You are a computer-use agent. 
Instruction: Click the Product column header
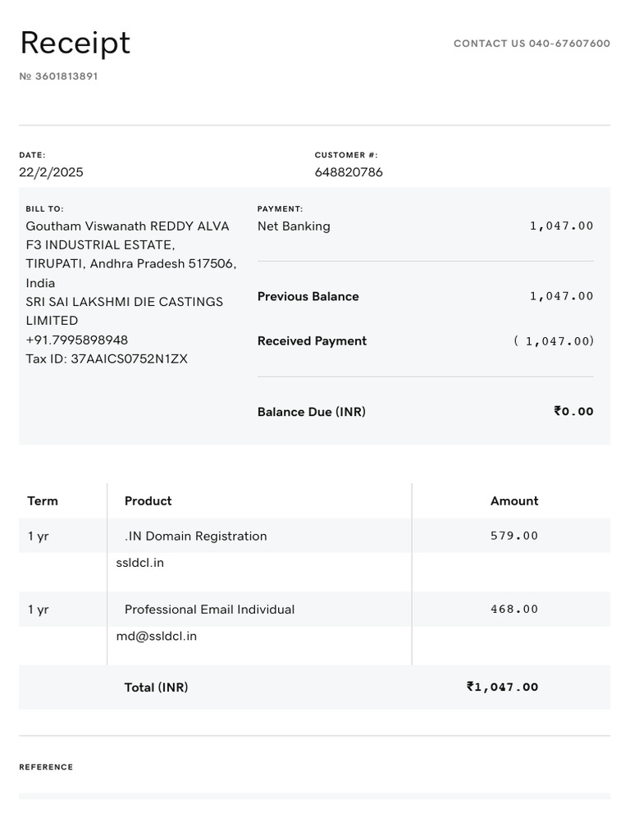pos(148,500)
